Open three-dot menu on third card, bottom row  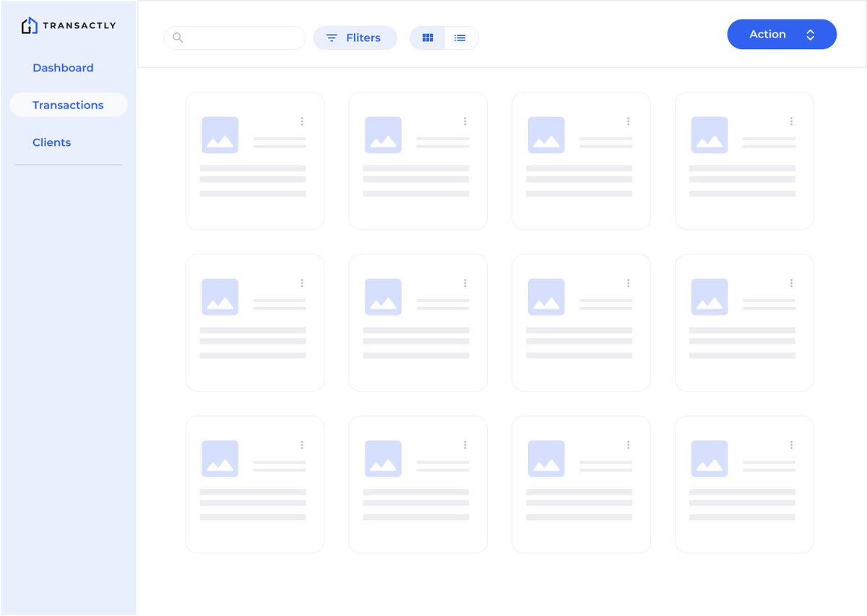click(629, 445)
